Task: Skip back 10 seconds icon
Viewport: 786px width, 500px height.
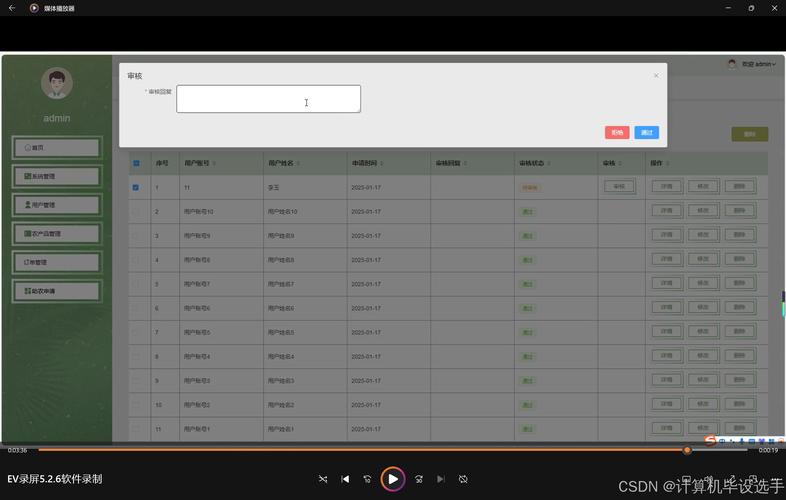Action: point(367,479)
